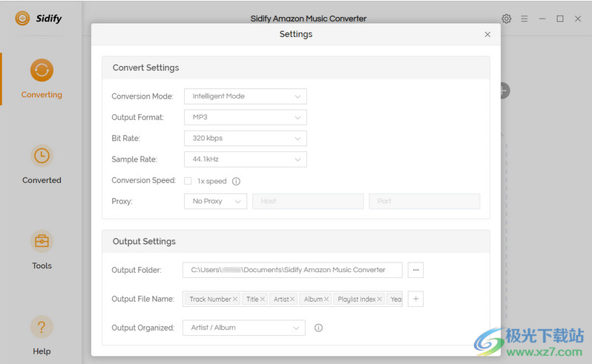Open the Converted history section
This screenshot has width=592, height=364.
click(42, 165)
